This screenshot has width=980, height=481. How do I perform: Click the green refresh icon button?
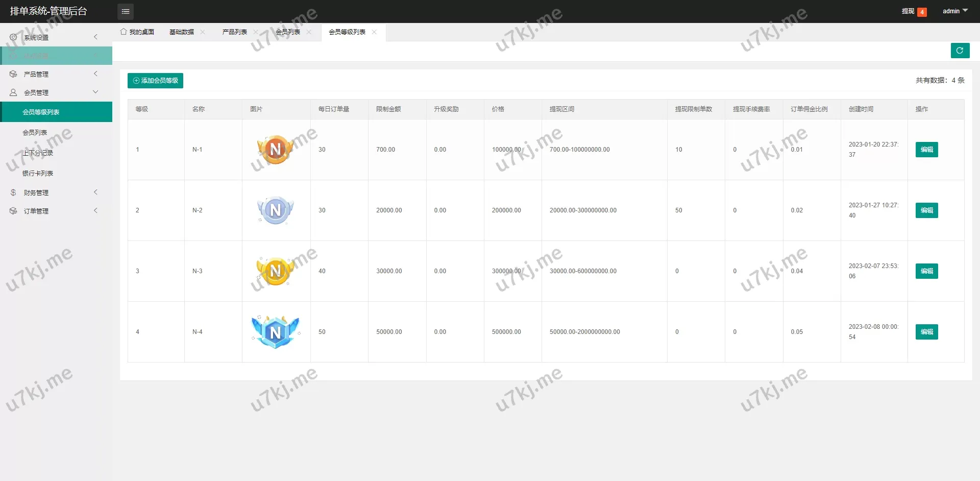point(960,51)
